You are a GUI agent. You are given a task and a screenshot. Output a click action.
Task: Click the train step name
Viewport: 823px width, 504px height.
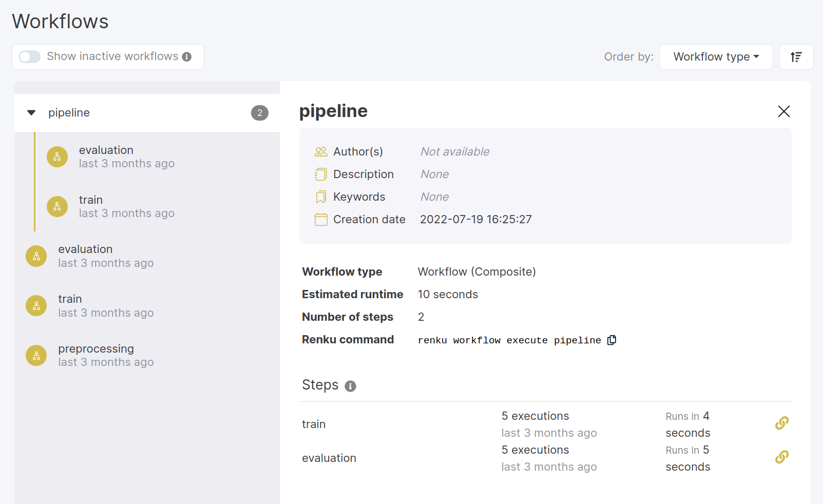[314, 424]
